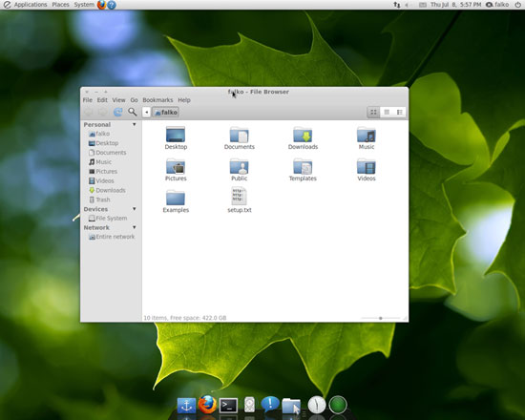Adjust the zoom slider in status bar

(380, 318)
